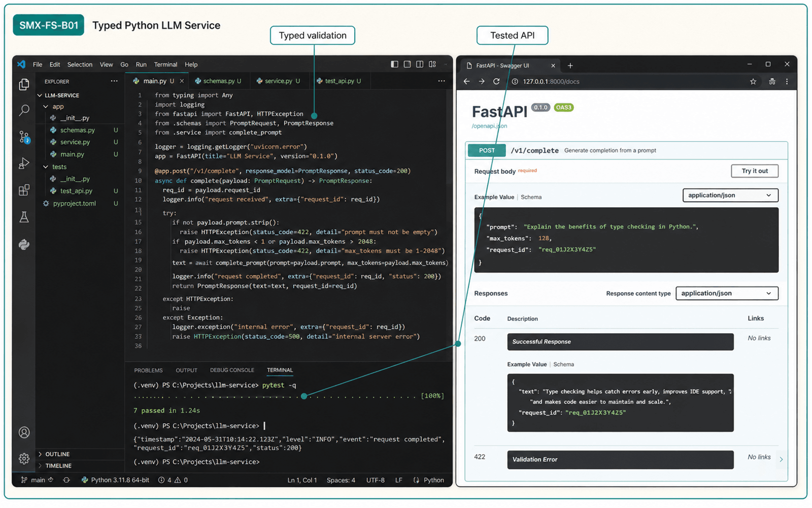Open the request body application/json dropdown
The width and height of the screenshot is (812, 508).
[x=730, y=195]
